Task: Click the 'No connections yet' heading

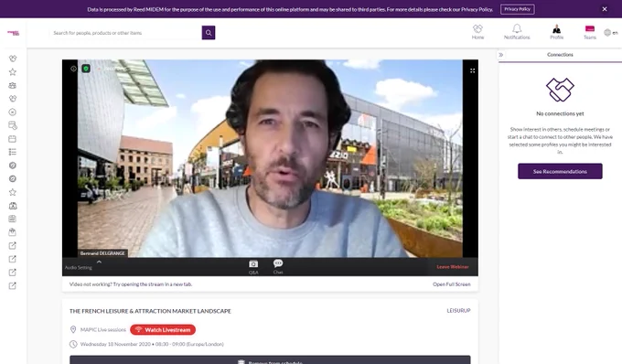Action: 560,113
